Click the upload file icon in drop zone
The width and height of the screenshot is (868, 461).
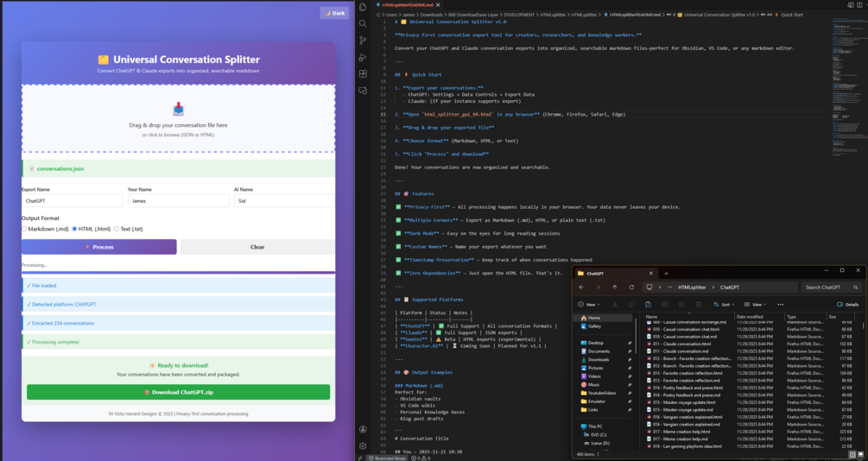178,109
